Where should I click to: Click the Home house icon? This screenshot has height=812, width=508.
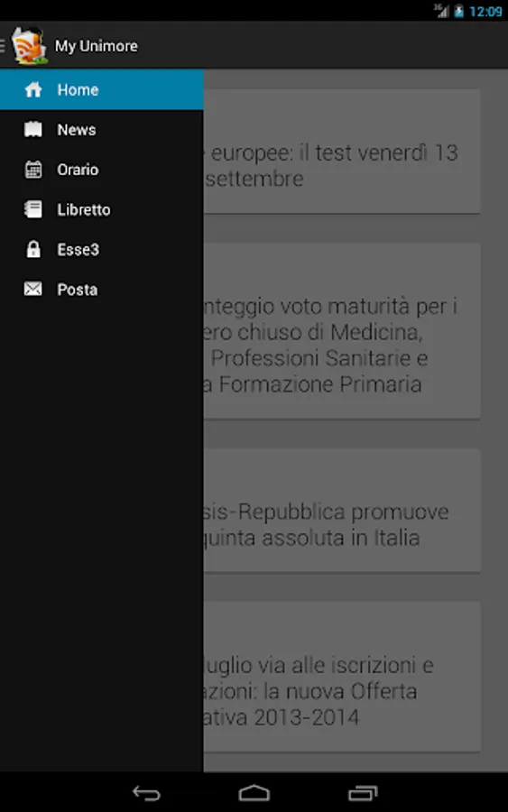(x=33, y=89)
